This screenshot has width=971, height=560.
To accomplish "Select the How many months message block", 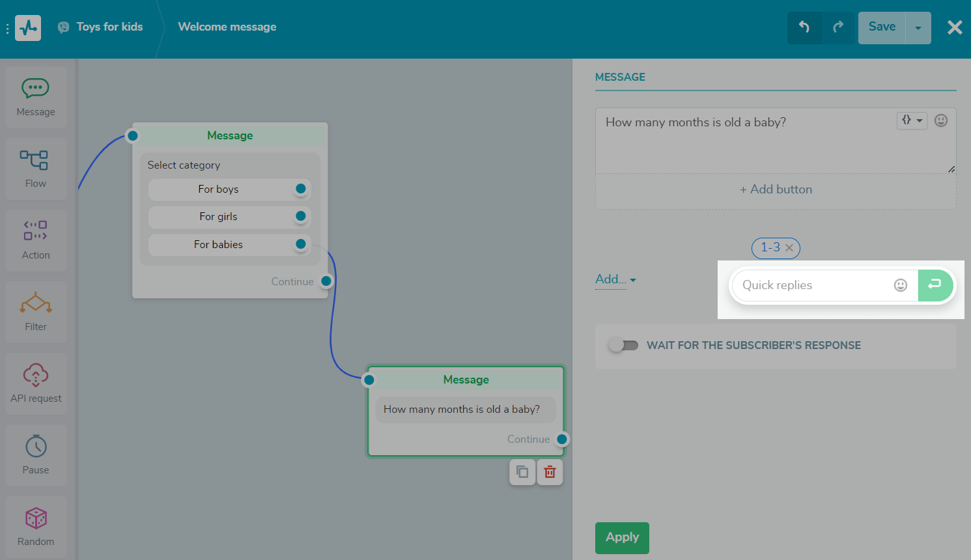I will pyautogui.click(x=466, y=411).
